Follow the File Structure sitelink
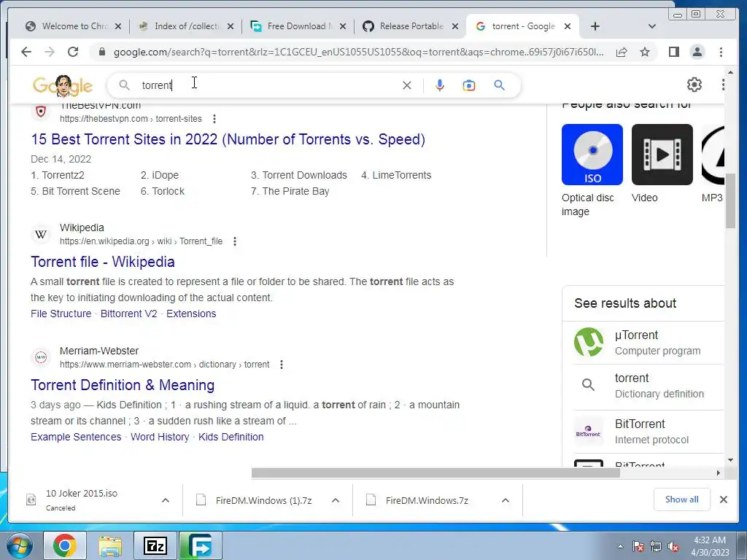This screenshot has width=747, height=560. [x=61, y=314]
